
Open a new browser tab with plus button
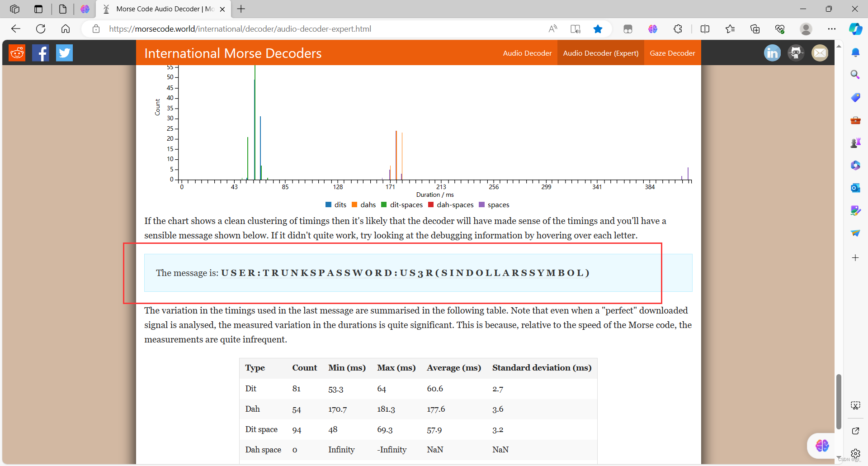coord(241,9)
